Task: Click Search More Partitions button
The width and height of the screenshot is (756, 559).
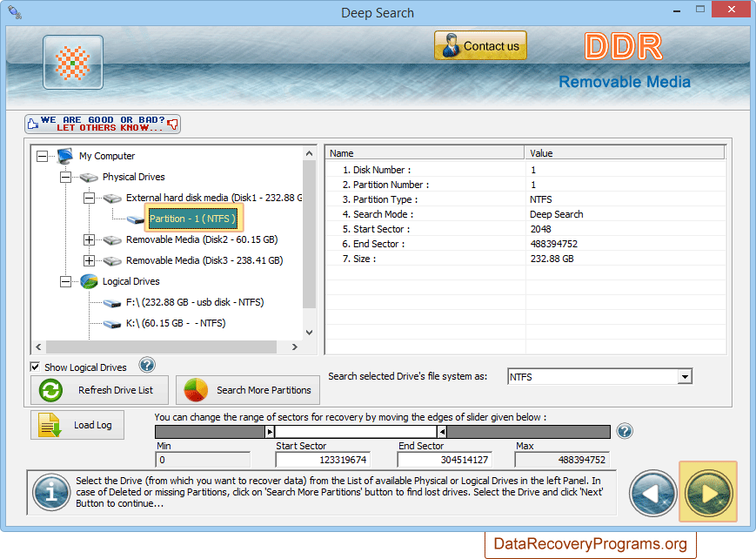Action: 248,390
